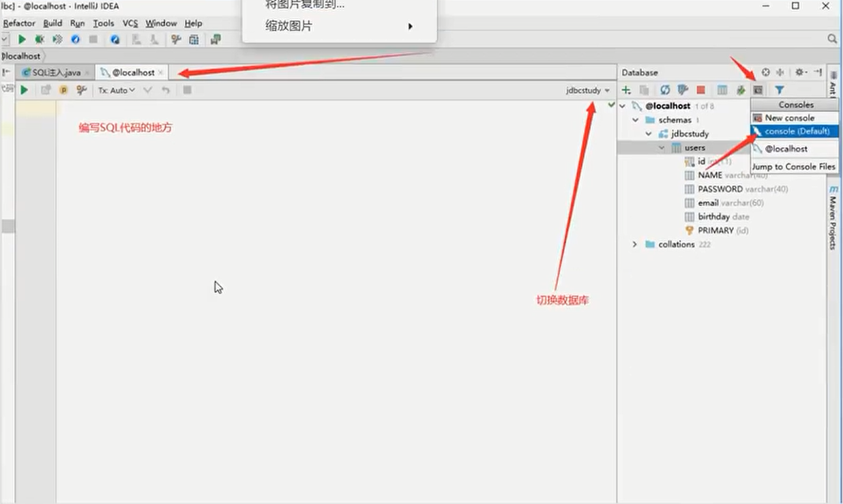The width and height of the screenshot is (843, 504).
Task: Open the VCS menu
Action: tap(130, 23)
